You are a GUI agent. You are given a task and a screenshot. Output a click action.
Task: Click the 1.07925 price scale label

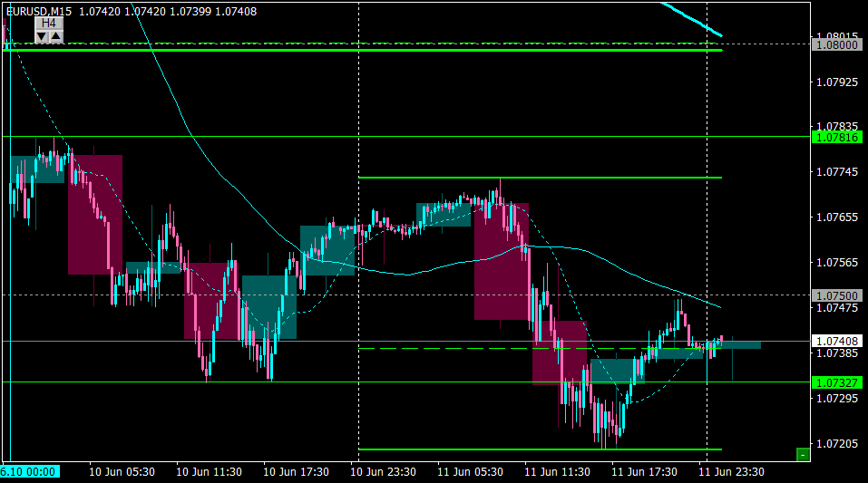[x=837, y=82]
